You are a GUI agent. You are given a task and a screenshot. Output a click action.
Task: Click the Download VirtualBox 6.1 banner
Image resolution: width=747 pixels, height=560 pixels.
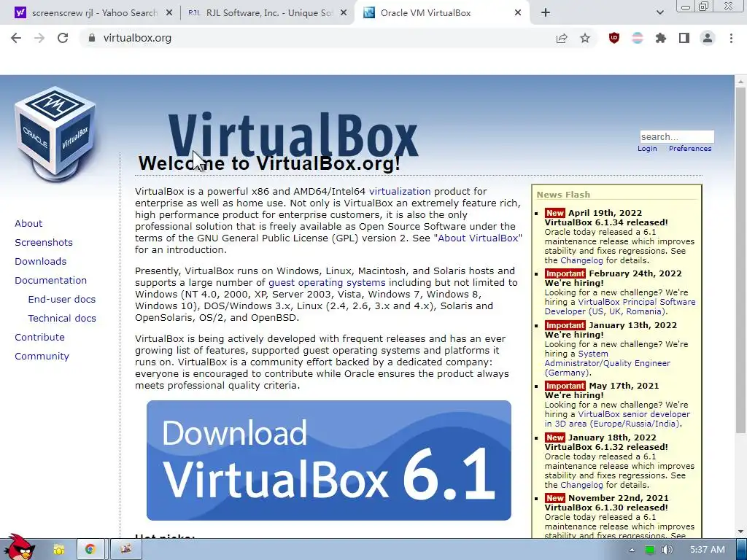click(329, 460)
